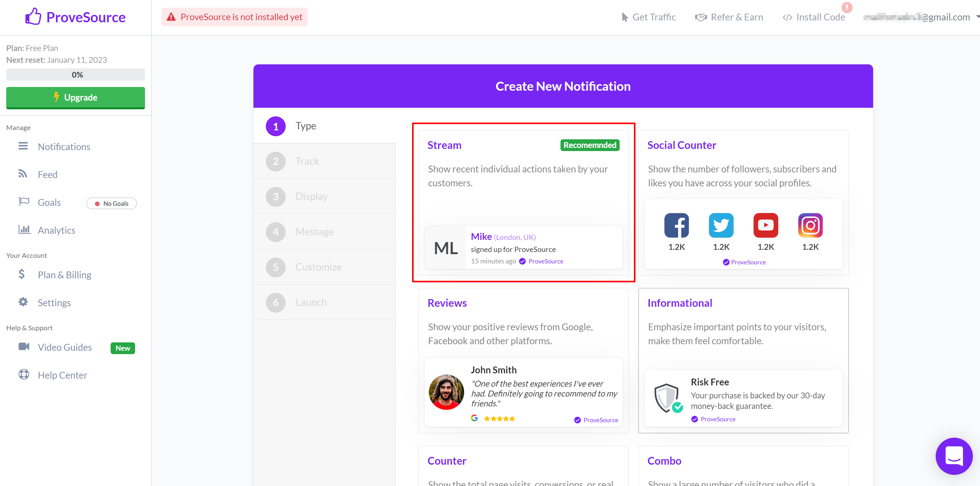
Task: Choose the Informational notification type
Action: pos(743,360)
